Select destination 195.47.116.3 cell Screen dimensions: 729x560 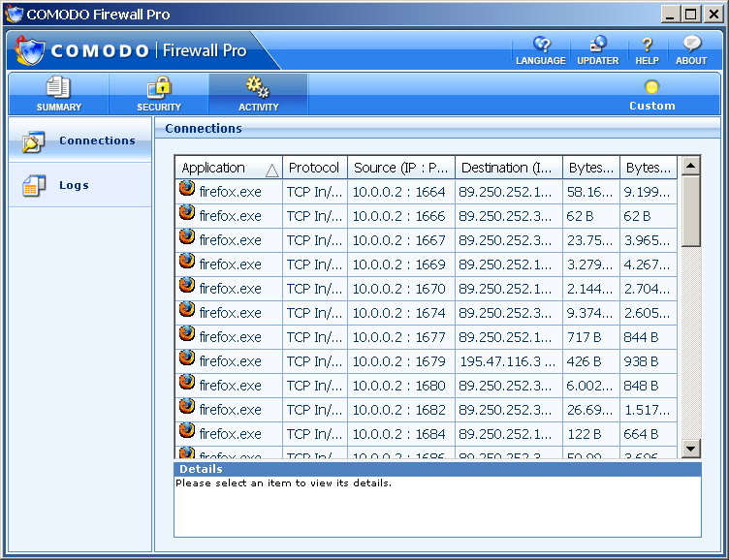tap(509, 361)
